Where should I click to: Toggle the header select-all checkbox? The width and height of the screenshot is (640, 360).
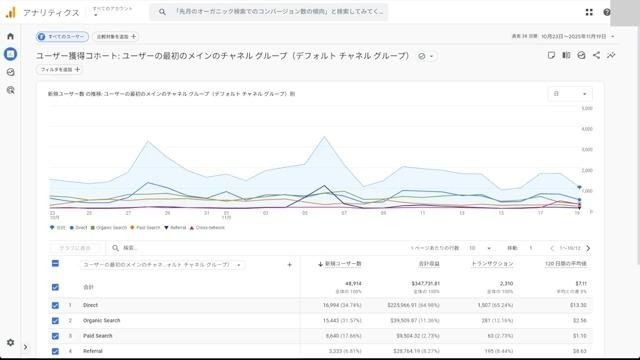pos(56,264)
